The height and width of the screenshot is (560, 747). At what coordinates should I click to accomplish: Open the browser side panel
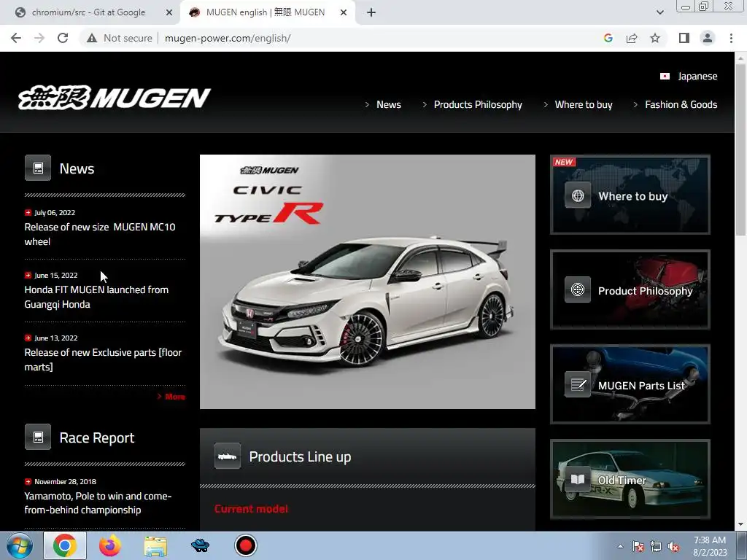(x=684, y=38)
